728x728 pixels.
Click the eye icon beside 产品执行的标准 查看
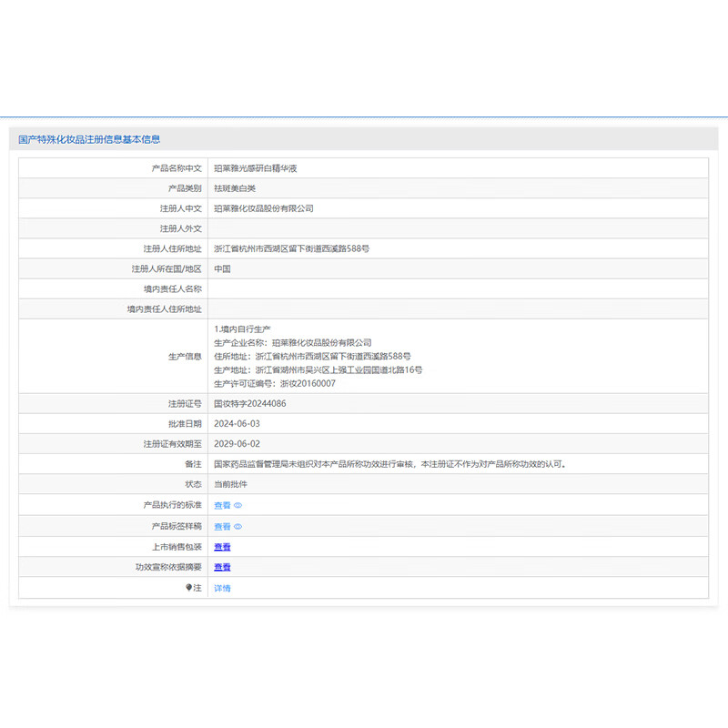[238, 505]
